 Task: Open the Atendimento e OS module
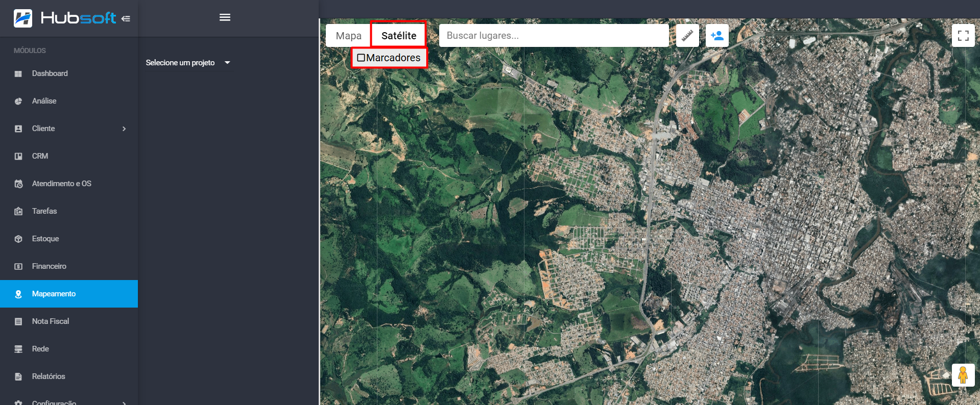pos(69,184)
